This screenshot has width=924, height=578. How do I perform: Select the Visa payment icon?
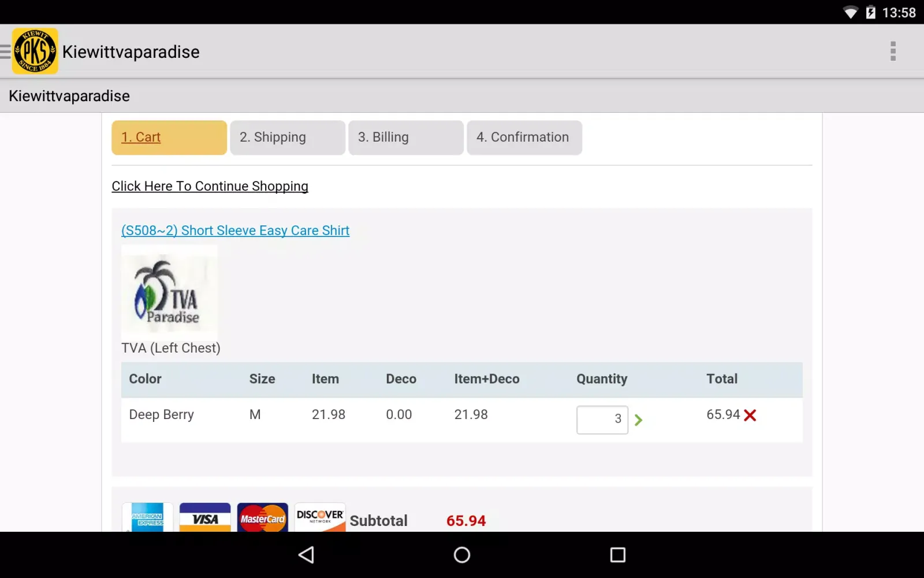(x=204, y=518)
